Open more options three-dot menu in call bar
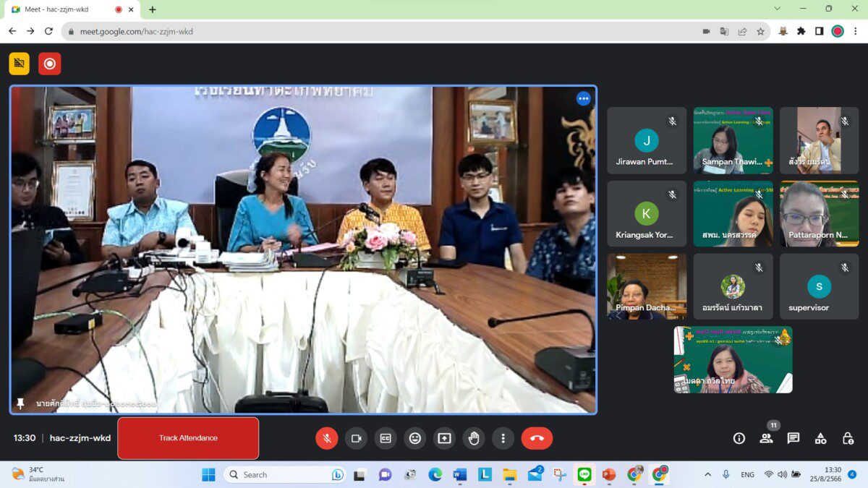This screenshot has height=488, width=868. [x=503, y=438]
